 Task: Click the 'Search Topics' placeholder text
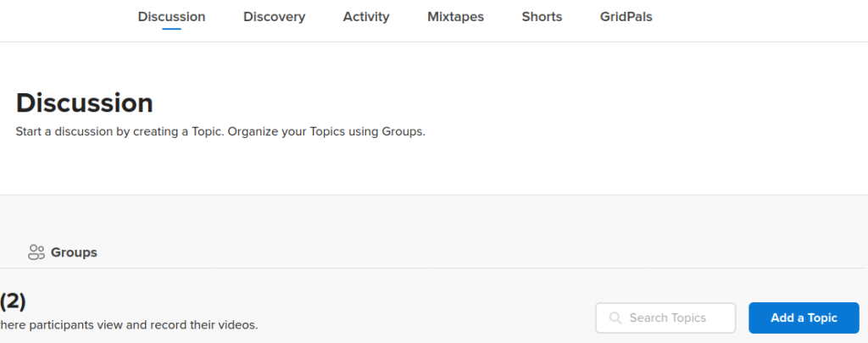(x=668, y=318)
